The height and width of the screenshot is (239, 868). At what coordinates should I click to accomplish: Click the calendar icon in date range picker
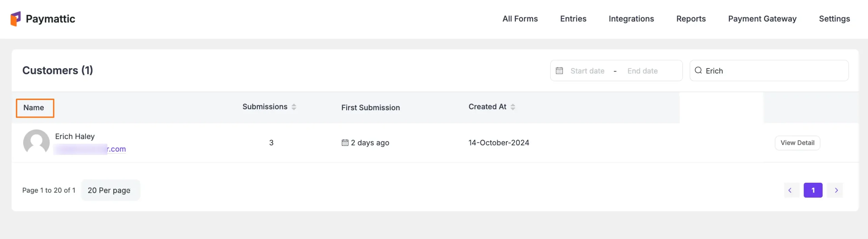(x=559, y=71)
